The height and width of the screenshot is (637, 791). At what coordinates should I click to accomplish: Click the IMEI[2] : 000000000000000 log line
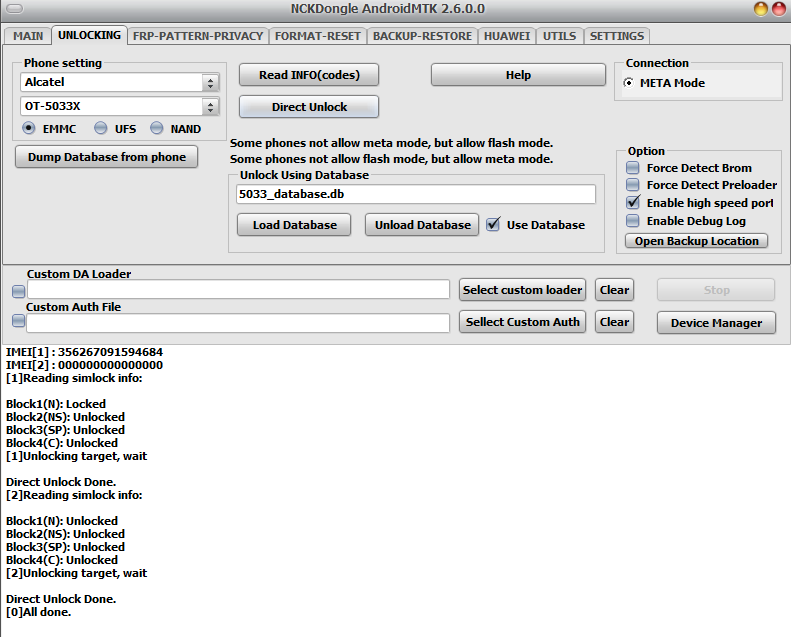[84, 365]
